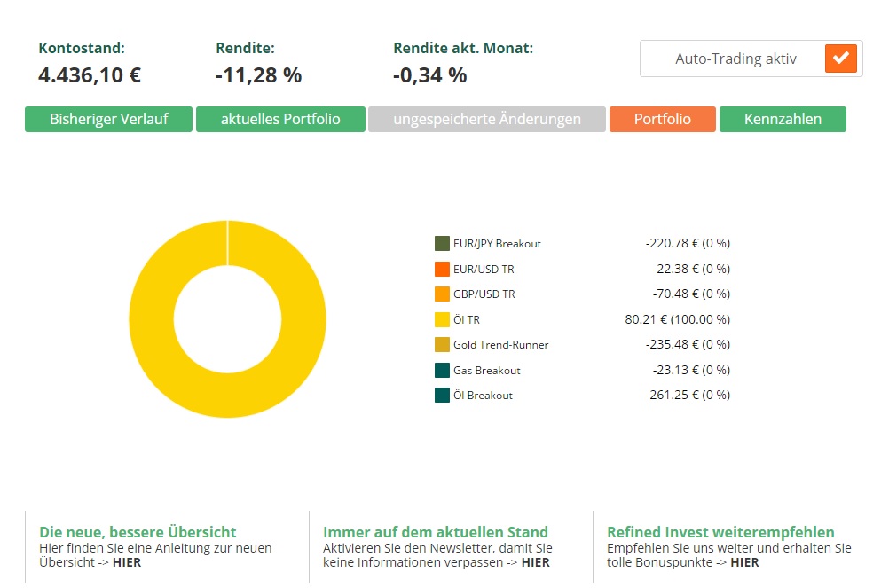Open the Kennzahlen tab
881x588 pixels.
pos(782,119)
